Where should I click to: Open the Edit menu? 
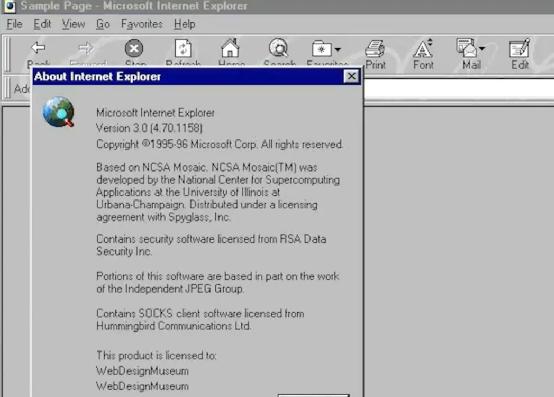42,24
